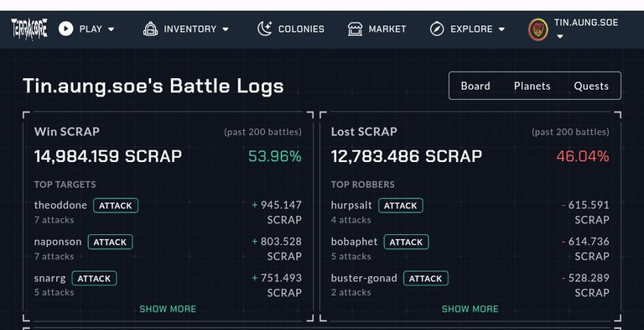Click the tin.aung.soe profile avatar
Screen dimensions: 644x330
click(x=538, y=29)
